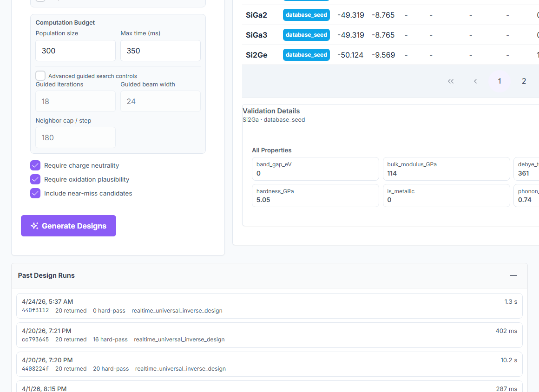Image resolution: width=539 pixels, height=392 pixels.
Task: Toggle Require oxidation plausibility checkbox
Action: pos(35,179)
